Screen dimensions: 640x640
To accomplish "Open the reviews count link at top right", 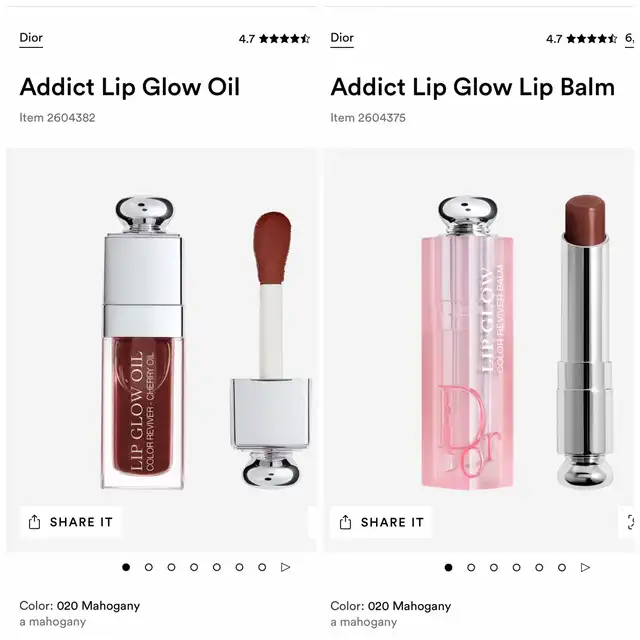I will tap(630, 39).
